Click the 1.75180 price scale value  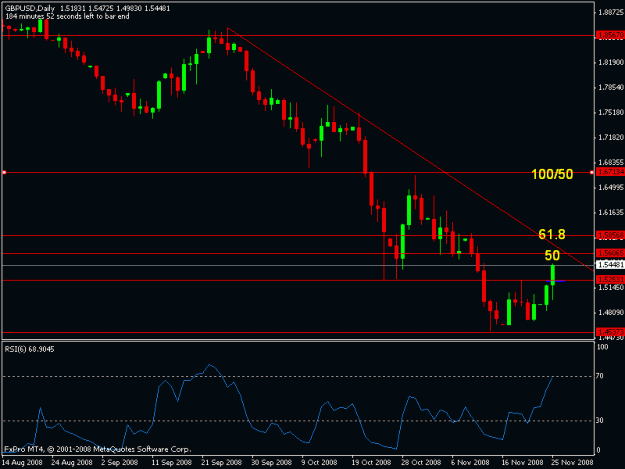click(x=611, y=113)
